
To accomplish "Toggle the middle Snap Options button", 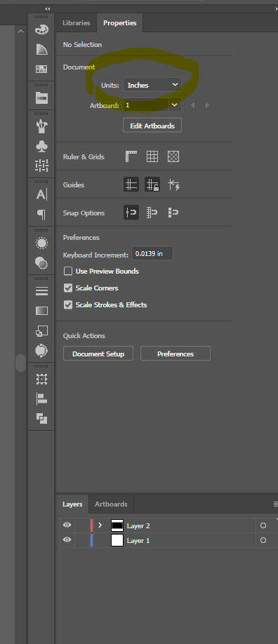I will (x=152, y=213).
